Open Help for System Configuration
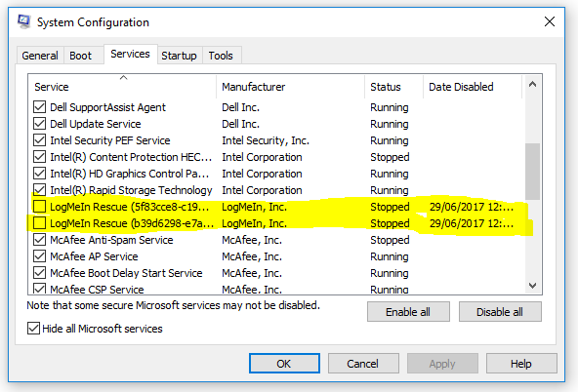This screenshot has height=392, width=578. pyautogui.click(x=521, y=364)
